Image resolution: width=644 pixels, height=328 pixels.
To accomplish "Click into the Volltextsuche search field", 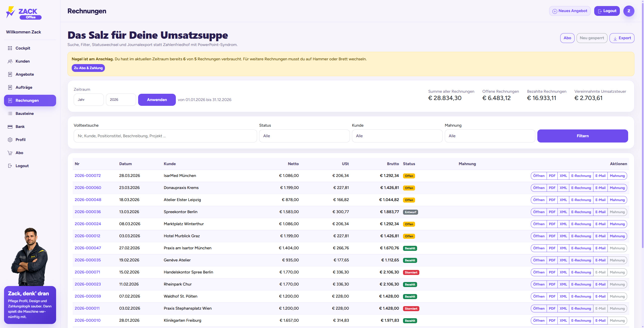I will 165,136.
